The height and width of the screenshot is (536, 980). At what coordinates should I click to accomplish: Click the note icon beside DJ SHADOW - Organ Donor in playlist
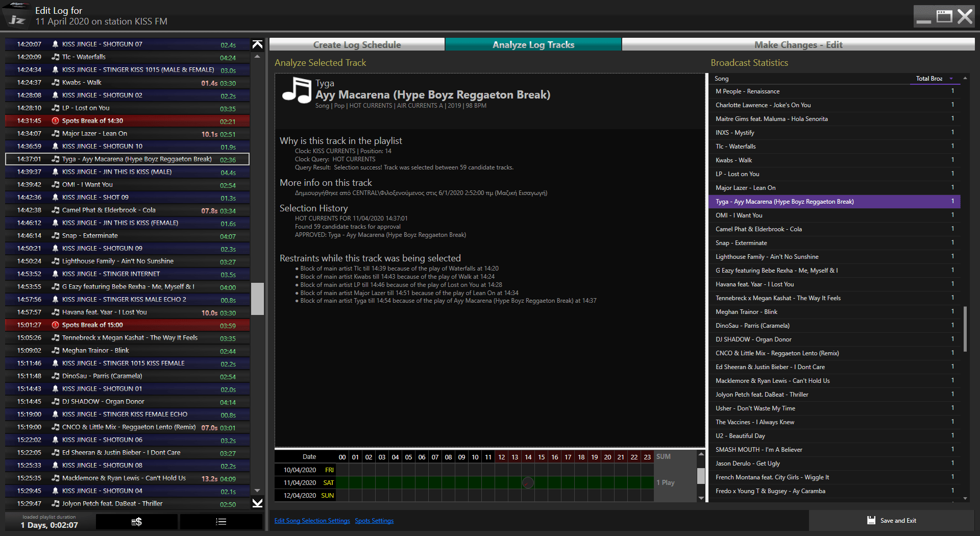pos(55,402)
